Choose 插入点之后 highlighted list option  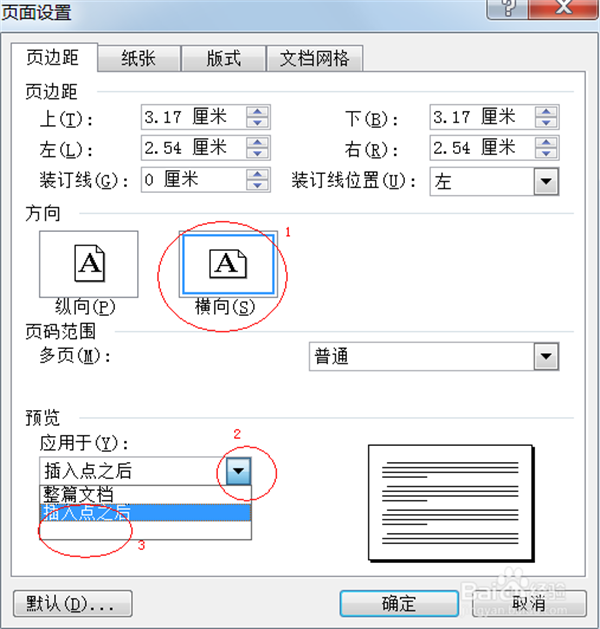coord(145,513)
